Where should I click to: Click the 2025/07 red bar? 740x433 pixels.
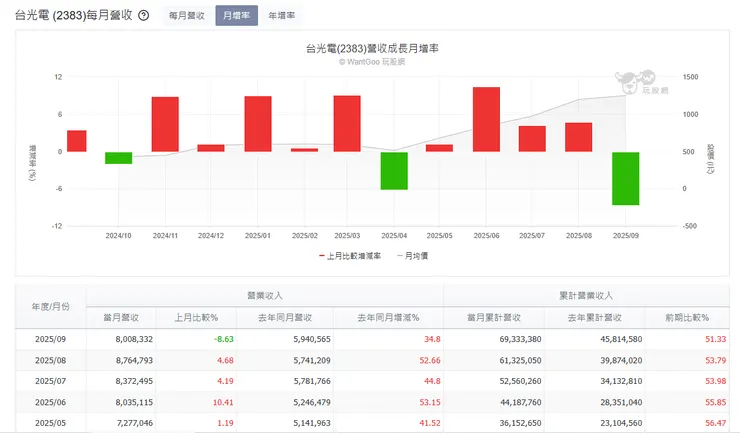tap(532, 139)
